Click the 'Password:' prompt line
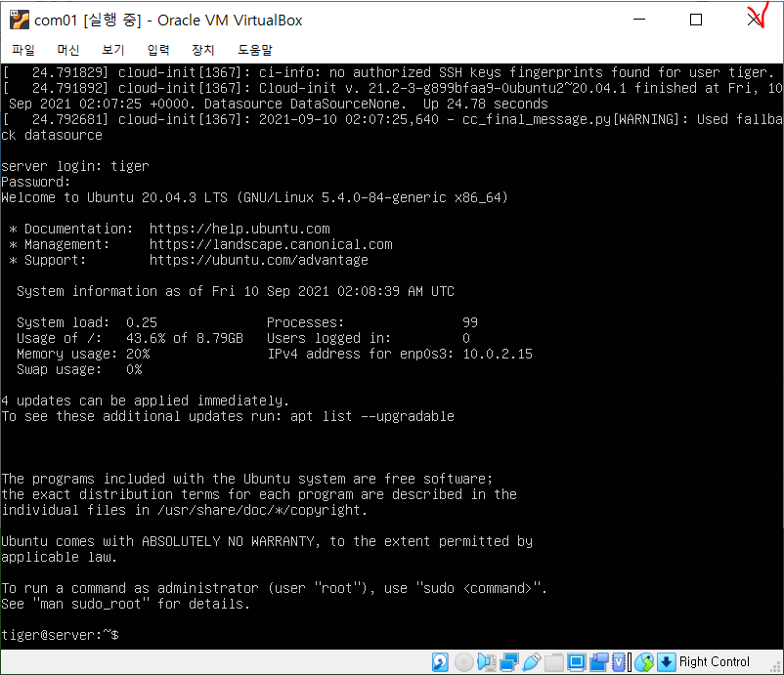The height and width of the screenshot is (675, 784). [35, 182]
